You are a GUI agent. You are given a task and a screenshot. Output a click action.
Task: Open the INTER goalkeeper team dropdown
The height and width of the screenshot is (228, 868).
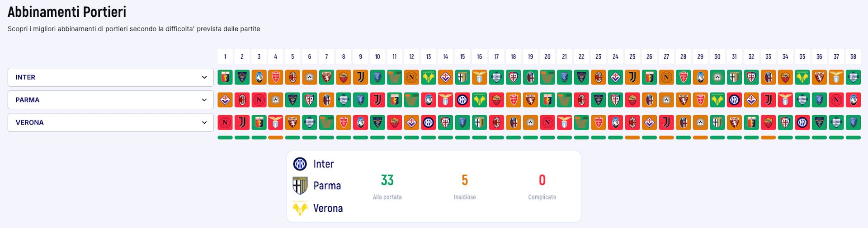tap(110, 77)
